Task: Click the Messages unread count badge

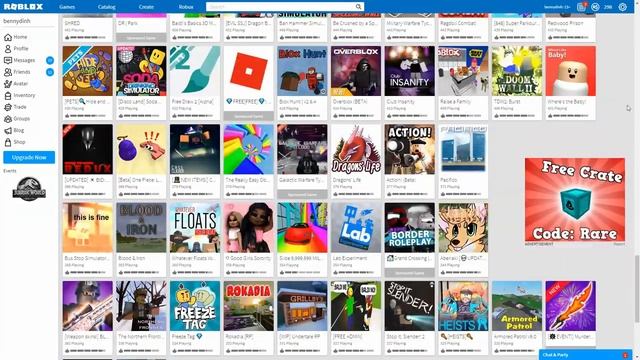Action: (x=50, y=60)
